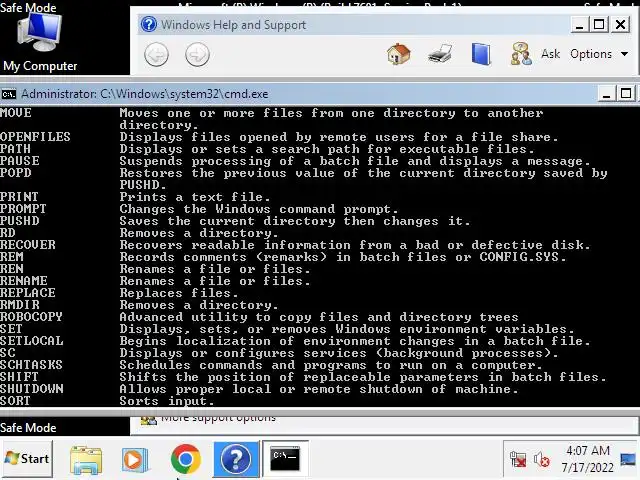Screen dimensions: 640x480
Task: Minimize the cmd.exe window
Action: pos(607,94)
